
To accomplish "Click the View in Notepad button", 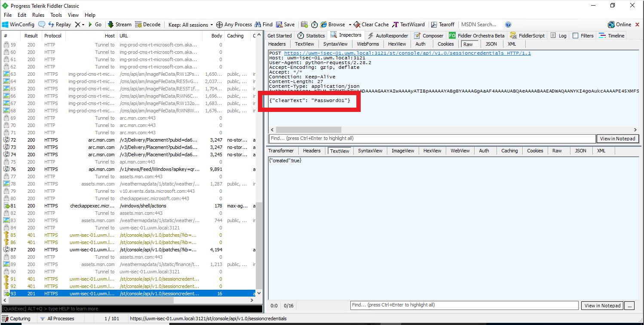I will click(x=618, y=139).
